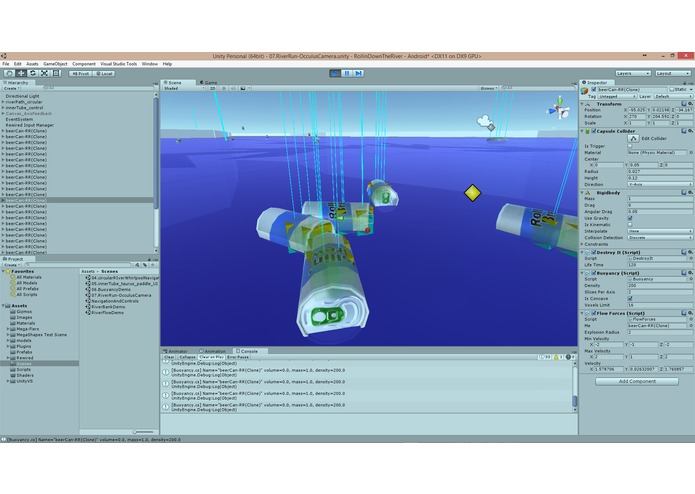Open the Shaded draw mode dropdown
Image resolution: width=695 pixels, height=494 pixels.
point(184,89)
